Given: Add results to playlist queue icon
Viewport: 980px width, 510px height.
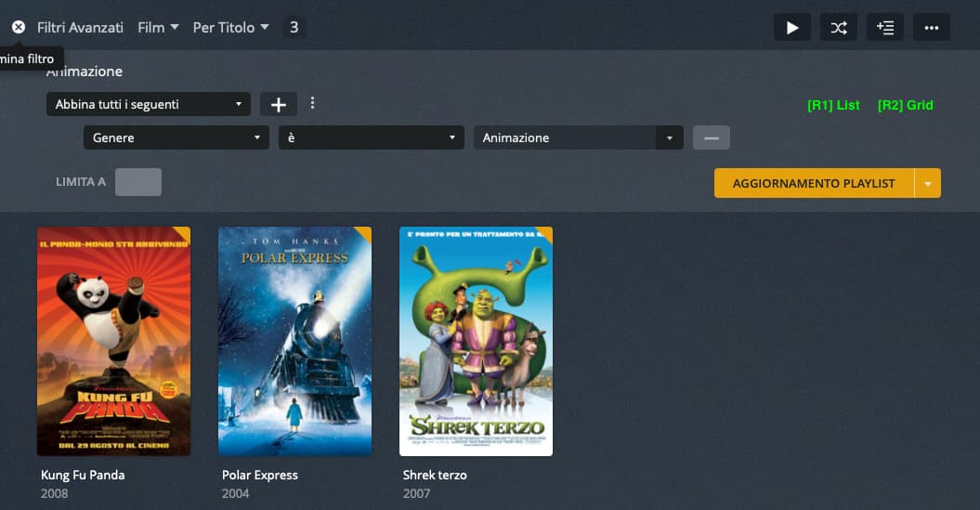Looking at the screenshot, I should click(885, 28).
